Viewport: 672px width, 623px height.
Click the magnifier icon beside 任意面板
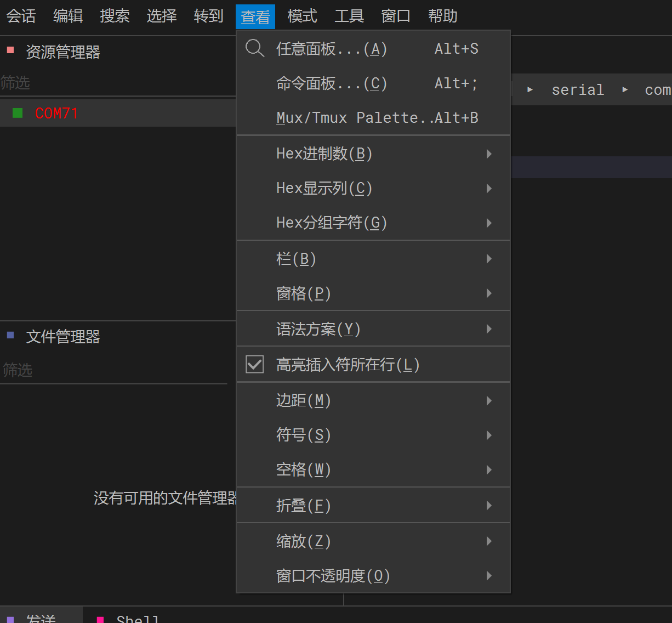254,48
